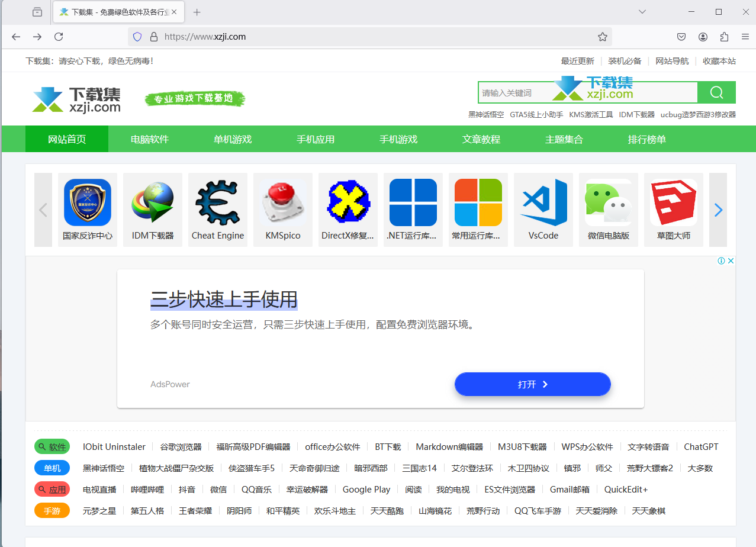
Task: Open the 王者荣耀 mobile game link
Action: point(195,511)
